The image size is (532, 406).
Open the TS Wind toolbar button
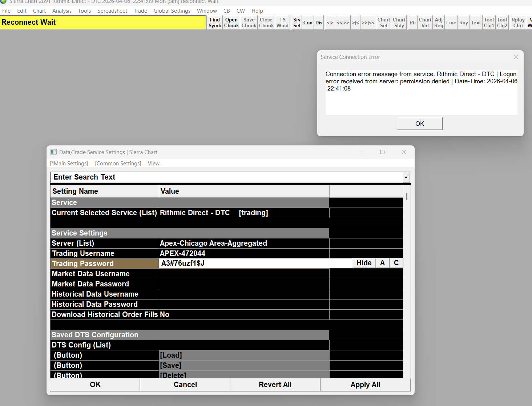point(282,23)
